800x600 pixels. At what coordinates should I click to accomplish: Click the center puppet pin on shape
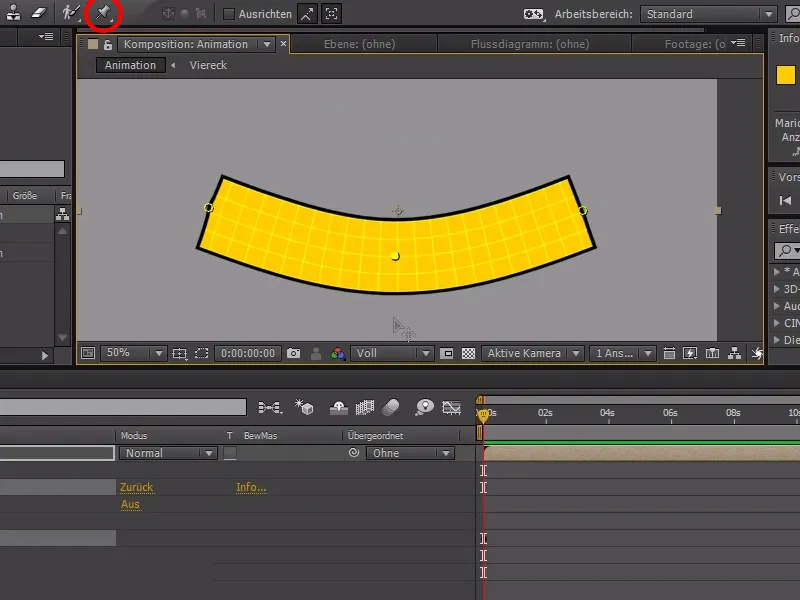395,256
